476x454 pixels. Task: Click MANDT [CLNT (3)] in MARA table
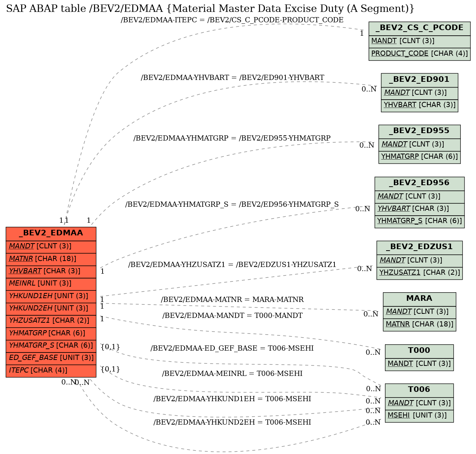420,312
